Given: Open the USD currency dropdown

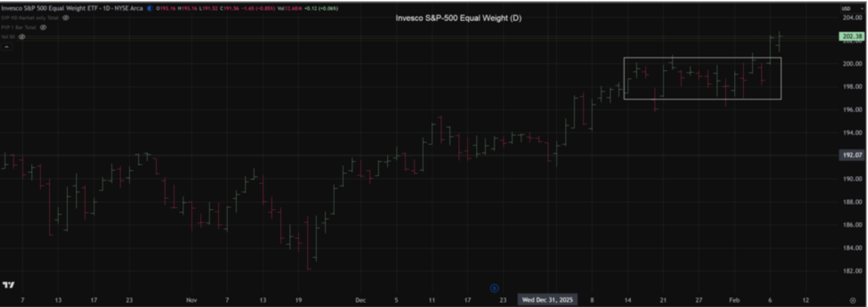Looking at the screenshot, I should 846,9.
